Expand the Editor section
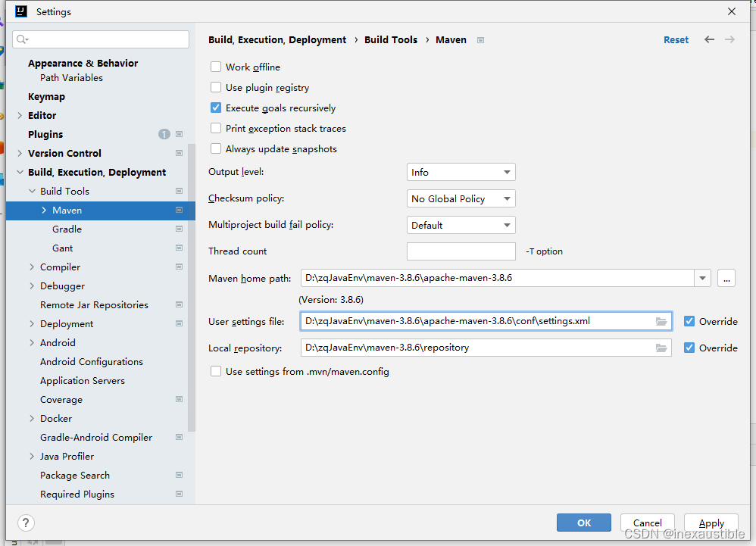The image size is (756, 546). [20, 115]
